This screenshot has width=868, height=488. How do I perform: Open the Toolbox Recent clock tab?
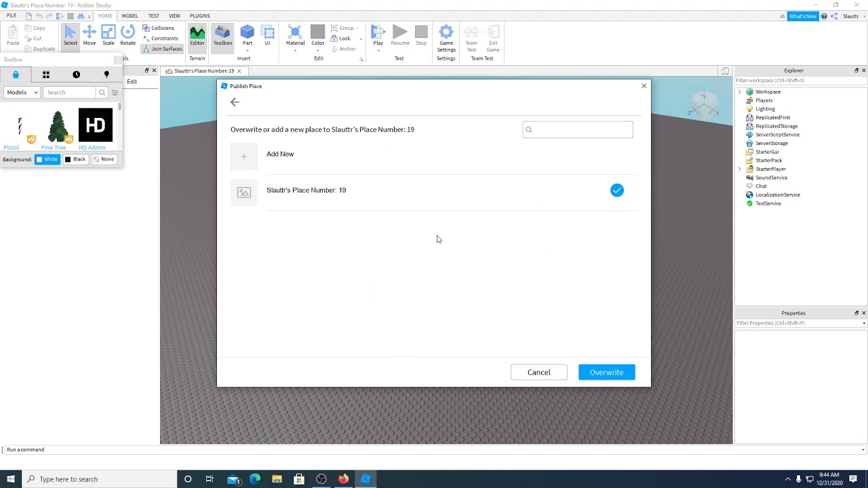76,75
